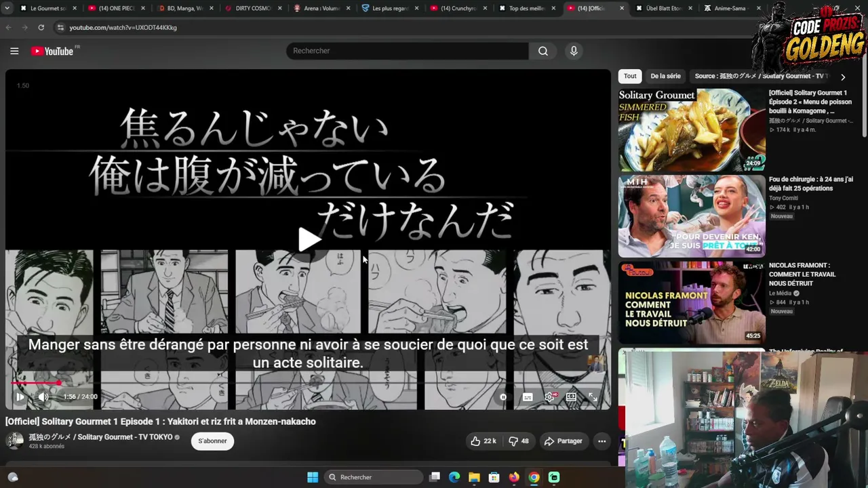Select the Source: Solitary Gourmet filter chip
Viewport: 868px width, 488px height.
[x=762, y=77]
